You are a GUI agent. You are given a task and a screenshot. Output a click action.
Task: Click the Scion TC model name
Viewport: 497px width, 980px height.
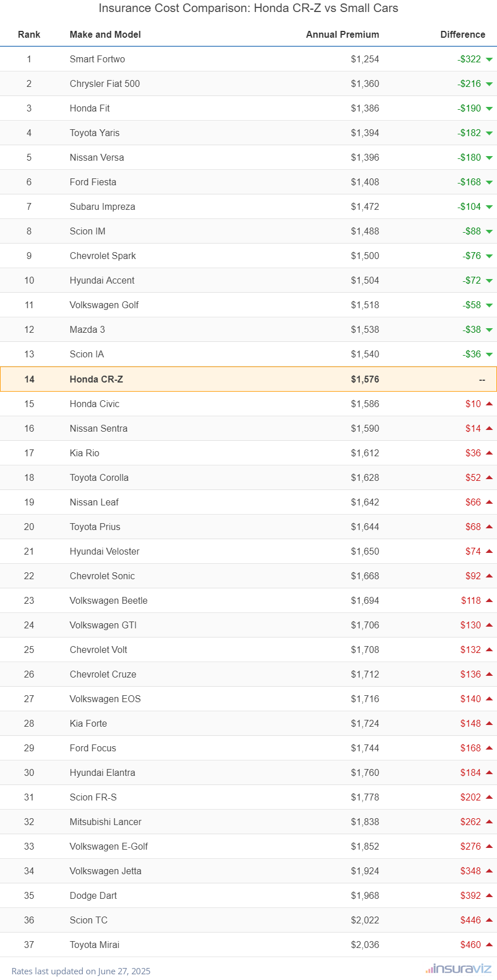pyautogui.click(x=89, y=920)
